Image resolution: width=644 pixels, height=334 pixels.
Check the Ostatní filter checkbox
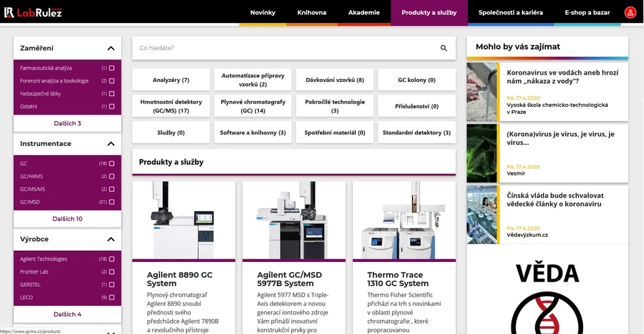111,106
